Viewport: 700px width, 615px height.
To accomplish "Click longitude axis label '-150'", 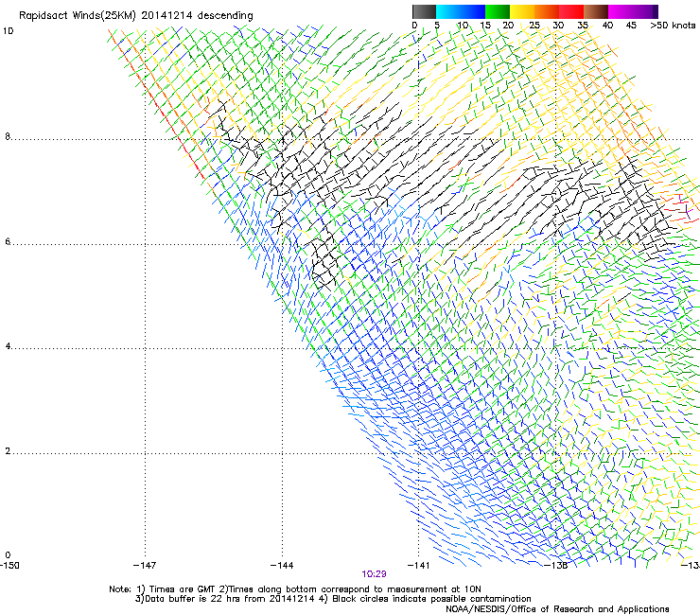I will pos(9,566).
